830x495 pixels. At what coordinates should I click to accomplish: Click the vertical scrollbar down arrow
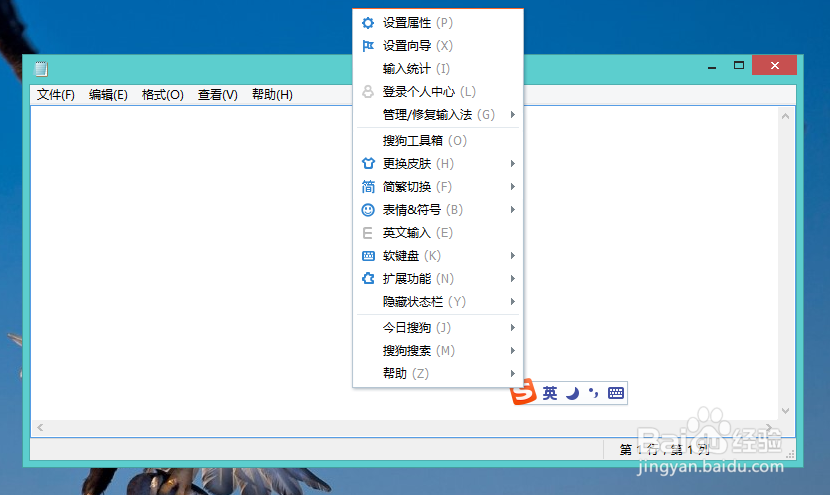point(786,411)
